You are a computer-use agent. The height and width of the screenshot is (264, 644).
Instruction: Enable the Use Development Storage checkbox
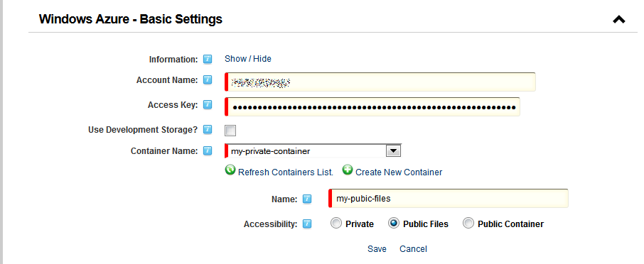[x=230, y=131]
